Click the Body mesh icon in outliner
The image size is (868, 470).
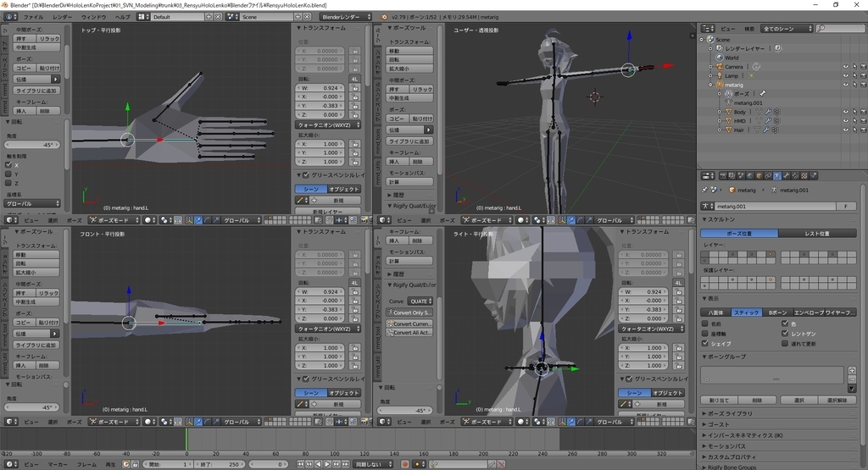click(x=726, y=112)
